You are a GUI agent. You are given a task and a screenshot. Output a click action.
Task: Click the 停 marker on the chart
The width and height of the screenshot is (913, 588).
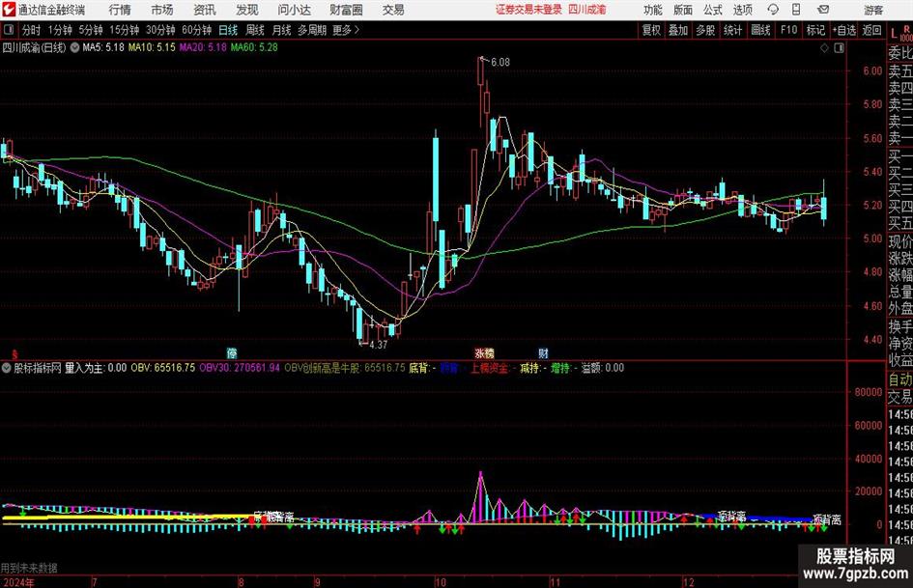pos(232,352)
